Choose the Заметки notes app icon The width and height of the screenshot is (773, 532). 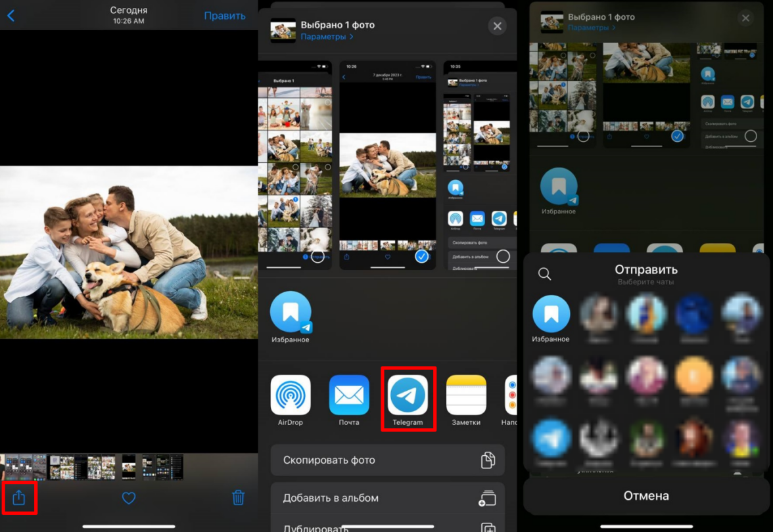click(x=466, y=395)
